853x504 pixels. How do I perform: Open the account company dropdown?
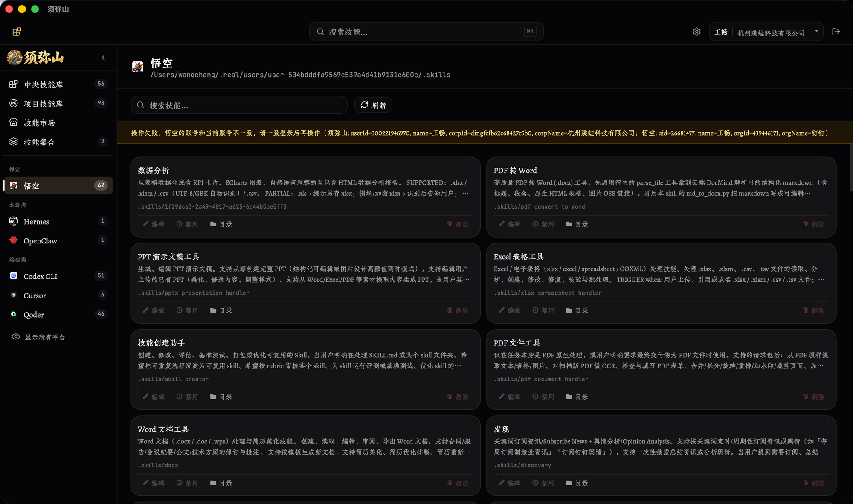pos(777,32)
